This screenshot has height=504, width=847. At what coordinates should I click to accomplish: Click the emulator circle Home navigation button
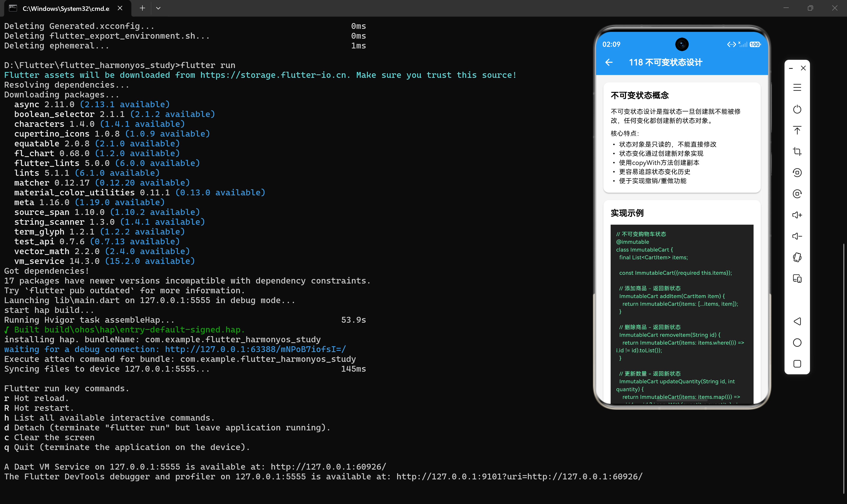tap(797, 343)
